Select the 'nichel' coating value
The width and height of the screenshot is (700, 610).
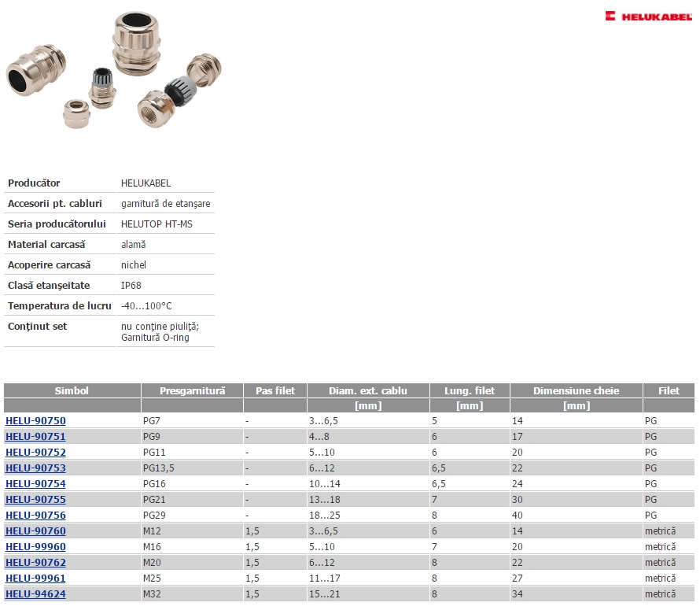134,265
